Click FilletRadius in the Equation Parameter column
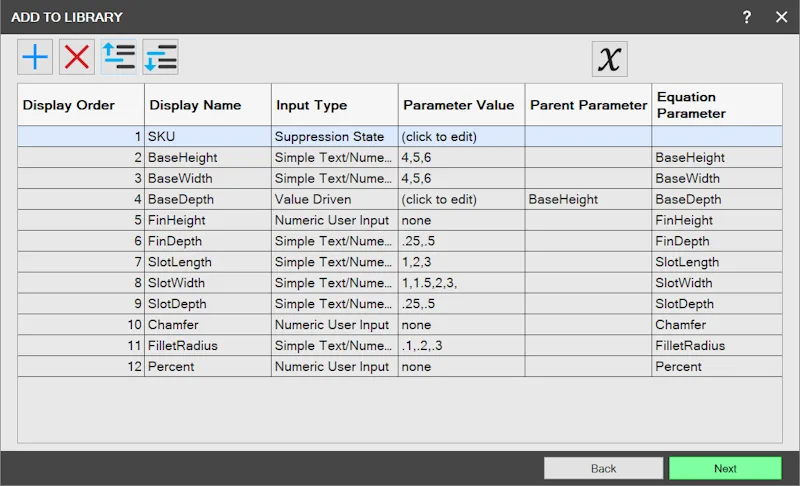 (x=717, y=346)
